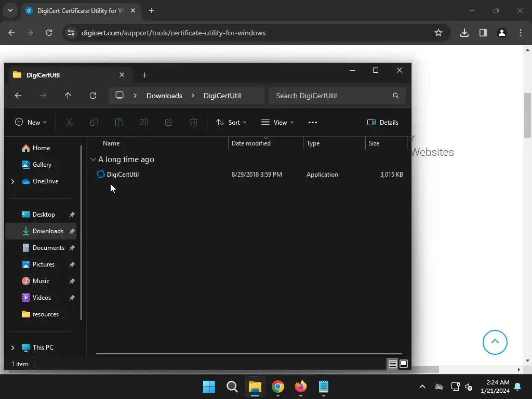Viewport: 532px width, 399px height.
Task: Open the New dropdown menu
Action: [31, 123]
